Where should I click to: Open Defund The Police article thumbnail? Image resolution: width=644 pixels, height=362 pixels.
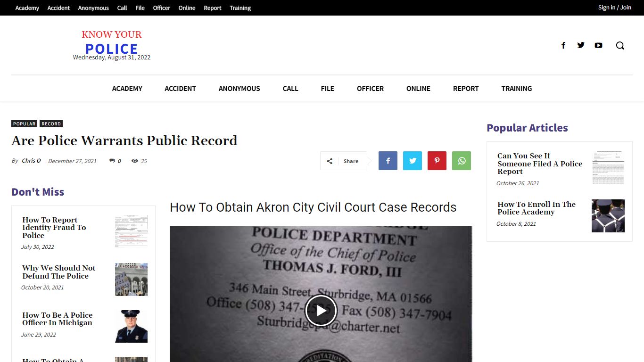[x=131, y=280]
